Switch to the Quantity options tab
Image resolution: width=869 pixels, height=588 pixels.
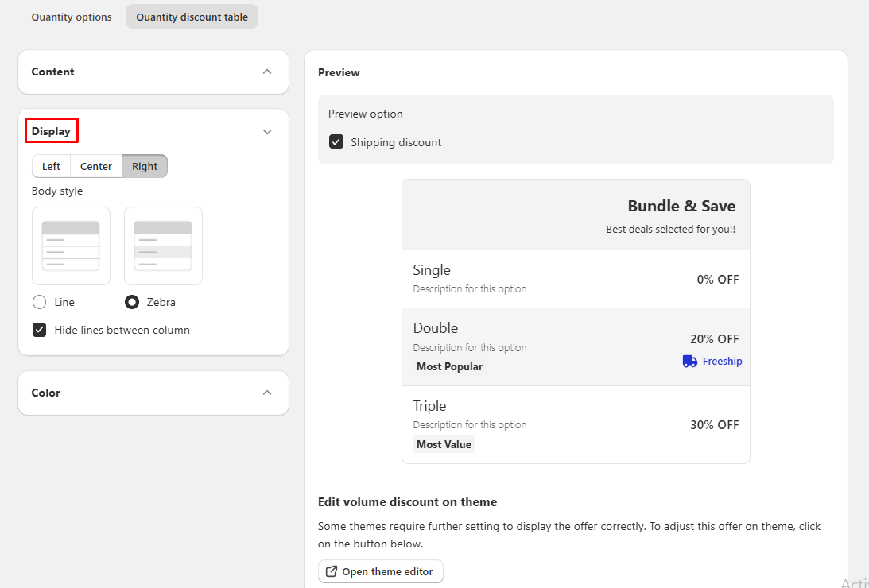click(x=72, y=17)
